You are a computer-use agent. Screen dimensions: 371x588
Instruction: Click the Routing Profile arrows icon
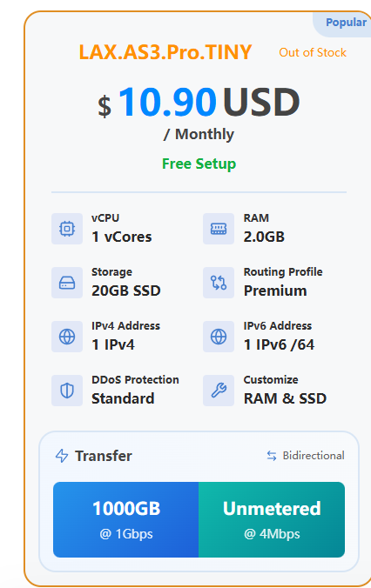click(219, 283)
